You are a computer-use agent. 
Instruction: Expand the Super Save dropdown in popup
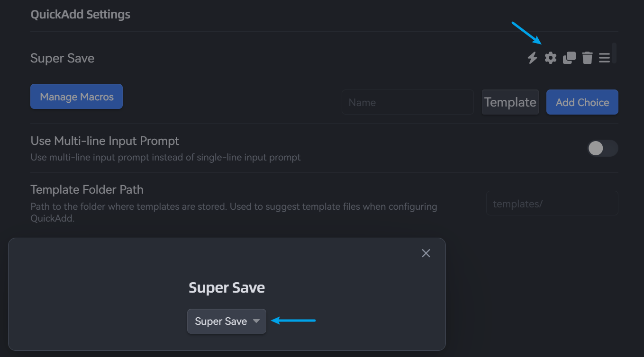(x=227, y=321)
